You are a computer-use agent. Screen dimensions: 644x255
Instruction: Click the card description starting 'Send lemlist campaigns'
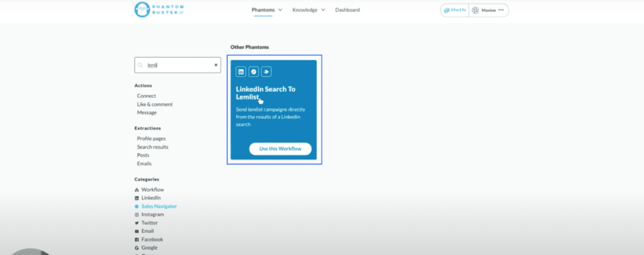pos(270,117)
